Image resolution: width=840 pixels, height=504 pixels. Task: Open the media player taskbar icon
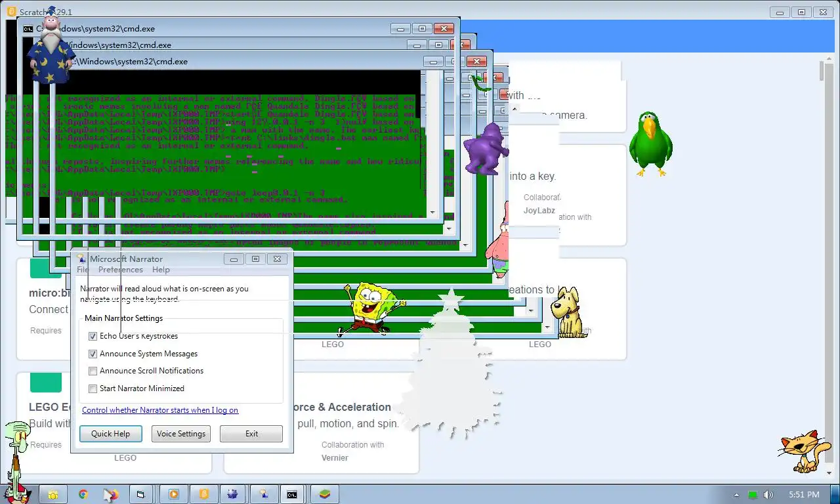pos(173,495)
